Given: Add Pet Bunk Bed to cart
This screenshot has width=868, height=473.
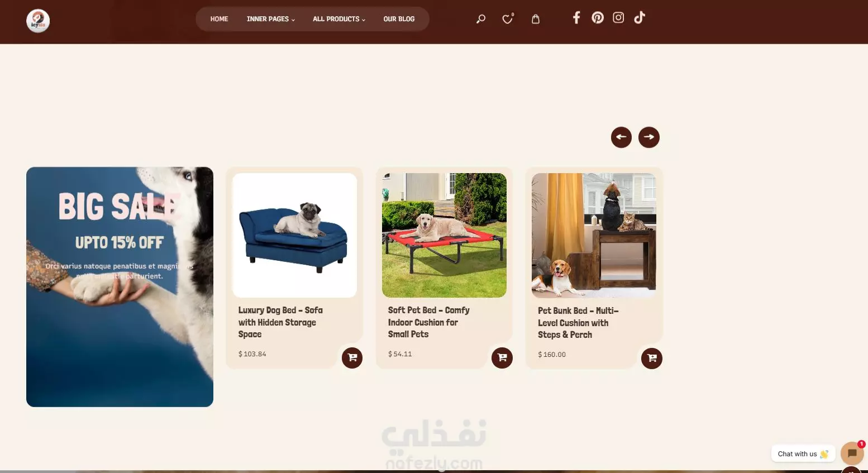Looking at the screenshot, I should pyautogui.click(x=652, y=358).
